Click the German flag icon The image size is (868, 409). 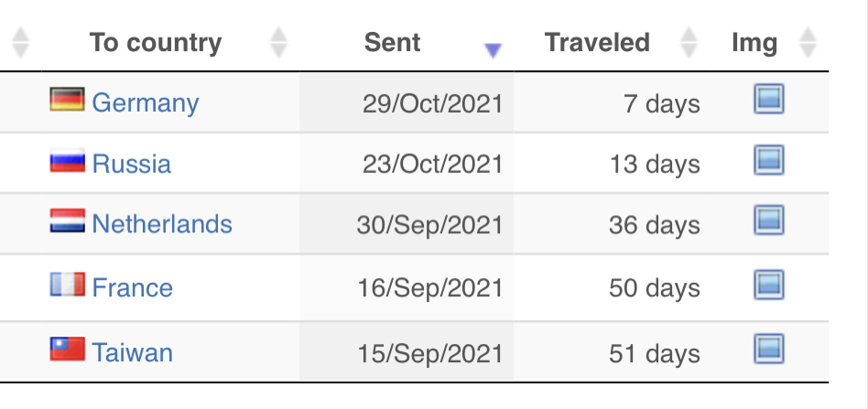click(67, 99)
